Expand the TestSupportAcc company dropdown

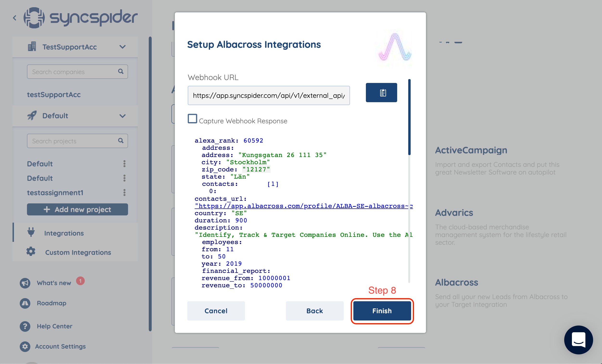123,47
